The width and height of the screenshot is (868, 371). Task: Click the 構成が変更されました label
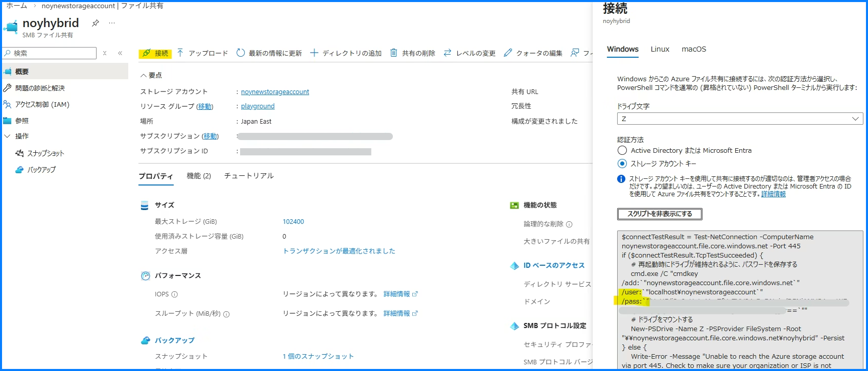(545, 121)
